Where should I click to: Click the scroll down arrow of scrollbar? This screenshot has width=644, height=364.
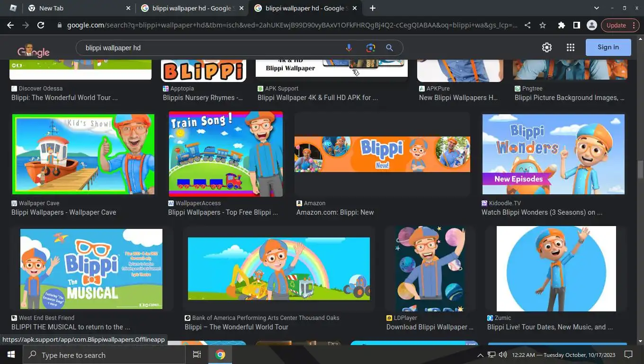[640, 341]
